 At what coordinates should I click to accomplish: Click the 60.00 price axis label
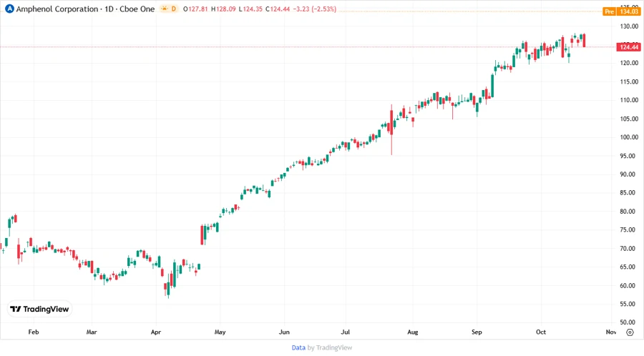coord(629,285)
